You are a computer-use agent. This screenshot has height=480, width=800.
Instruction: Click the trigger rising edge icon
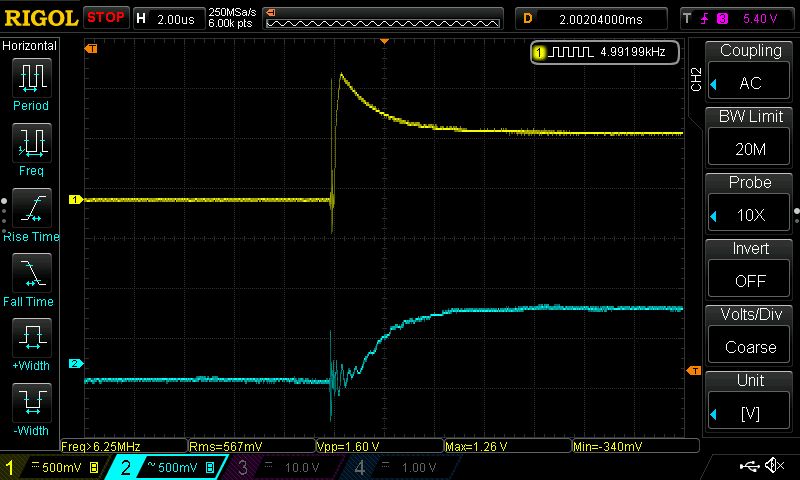pyautogui.click(x=705, y=19)
